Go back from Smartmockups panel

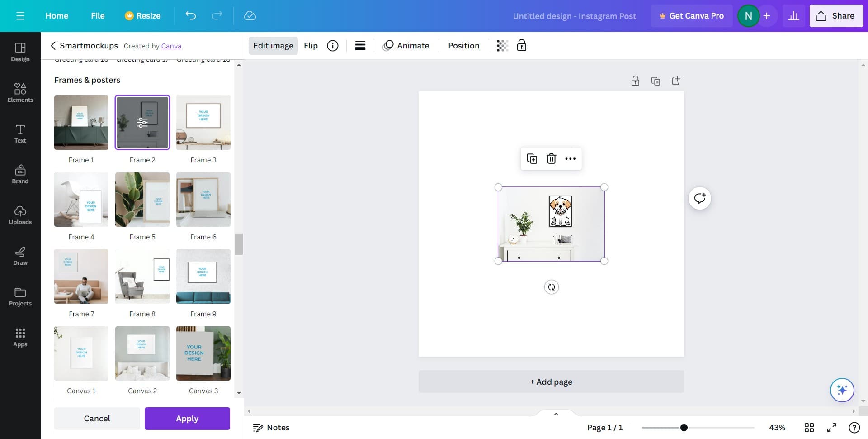pyautogui.click(x=53, y=46)
